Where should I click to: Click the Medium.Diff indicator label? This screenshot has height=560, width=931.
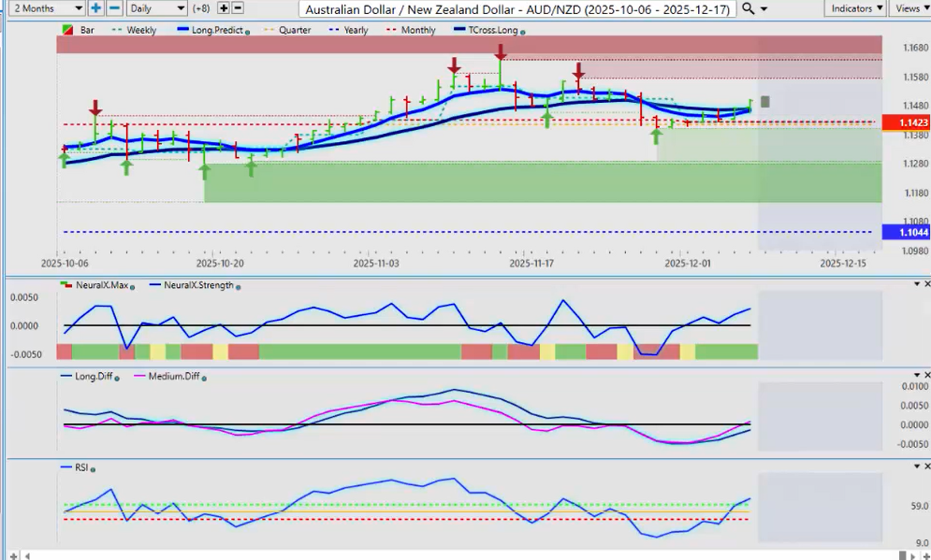click(171, 377)
